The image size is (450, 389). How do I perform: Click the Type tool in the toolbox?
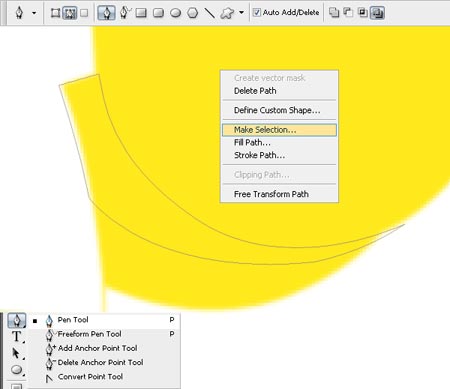click(16, 336)
